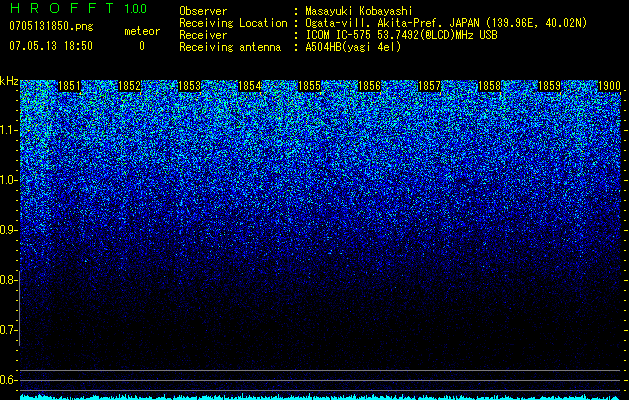Click the 1.1 frequency axis label
This screenshot has height=400, width=629.
[9, 130]
